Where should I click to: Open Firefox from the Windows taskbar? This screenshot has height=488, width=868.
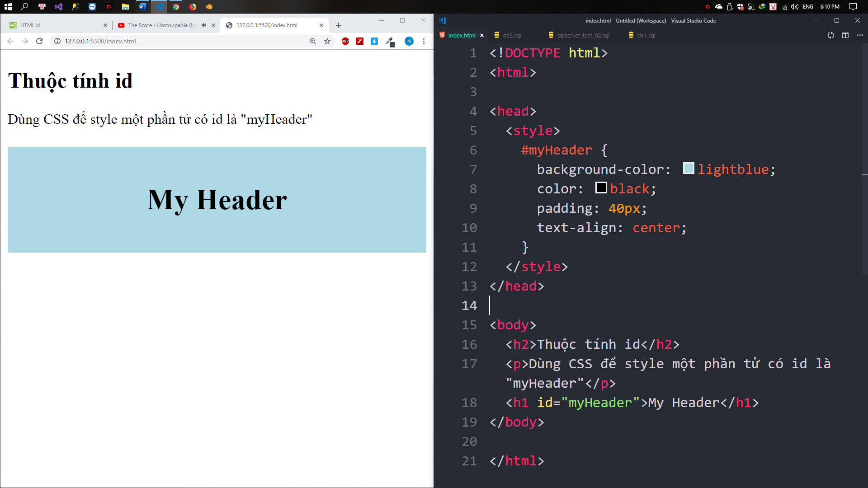[x=193, y=7]
